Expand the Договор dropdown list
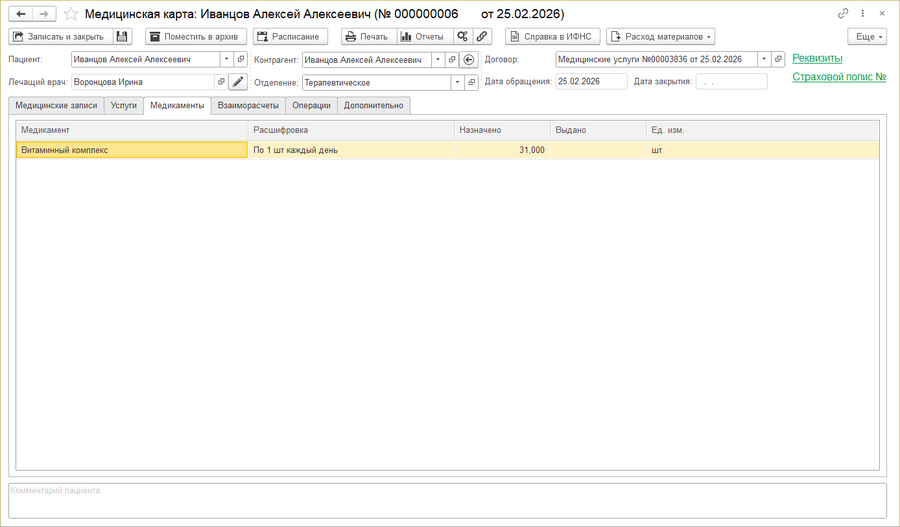Screen dimensions: 900x527 point(764,59)
